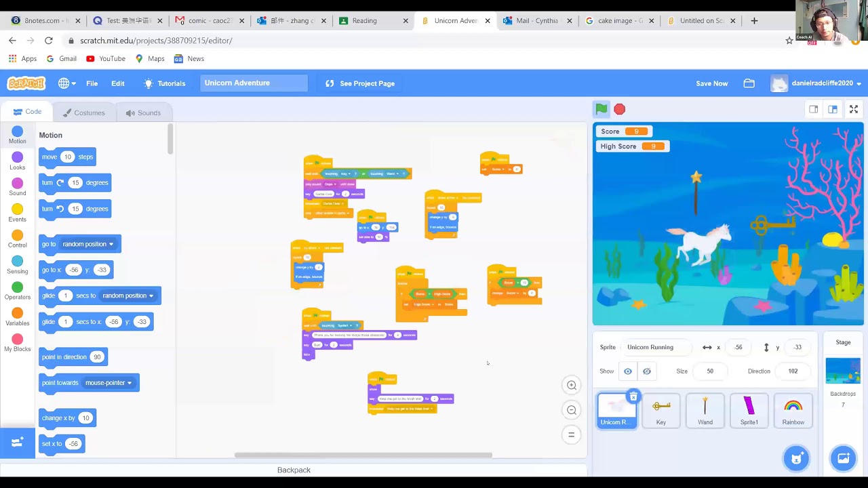Click Save Now
Screen dimensions: 868x488
pyautogui.click(x=712, y=83)
